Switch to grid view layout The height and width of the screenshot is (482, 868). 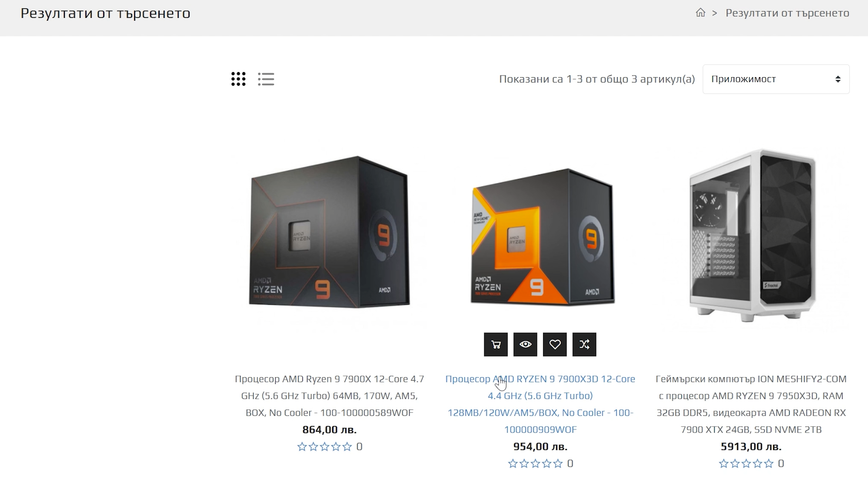(x=239, y=79)
